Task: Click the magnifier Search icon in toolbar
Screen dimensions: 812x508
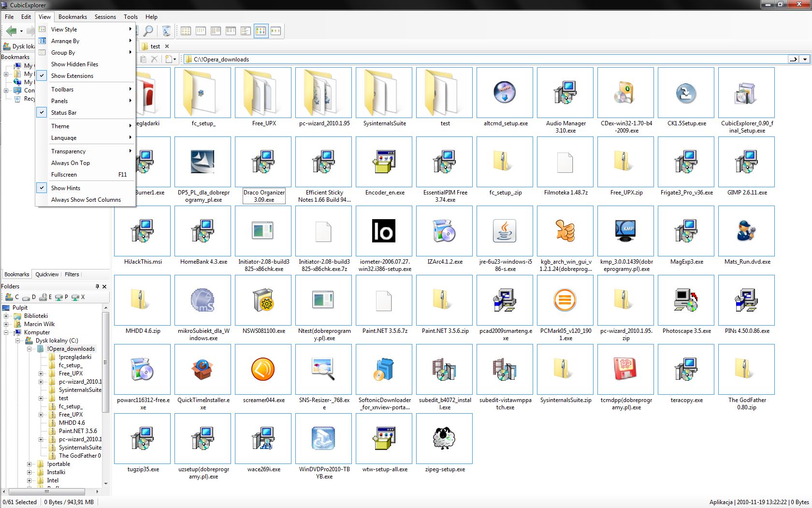Action: [x=148, y=31]
